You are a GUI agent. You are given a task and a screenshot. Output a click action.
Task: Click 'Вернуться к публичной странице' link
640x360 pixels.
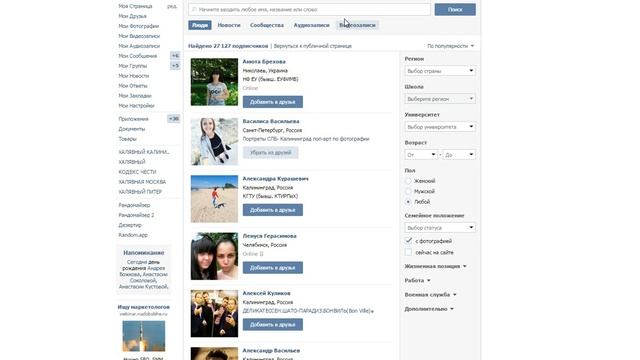(313, 46)
